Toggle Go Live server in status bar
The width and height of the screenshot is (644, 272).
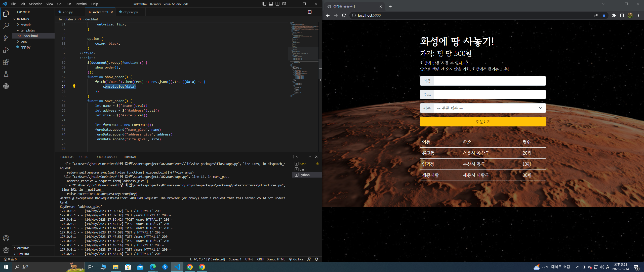point(296,259)
